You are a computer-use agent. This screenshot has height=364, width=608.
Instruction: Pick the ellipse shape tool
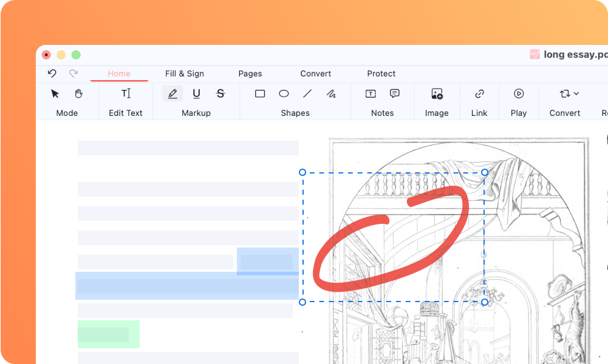[284, 93]
